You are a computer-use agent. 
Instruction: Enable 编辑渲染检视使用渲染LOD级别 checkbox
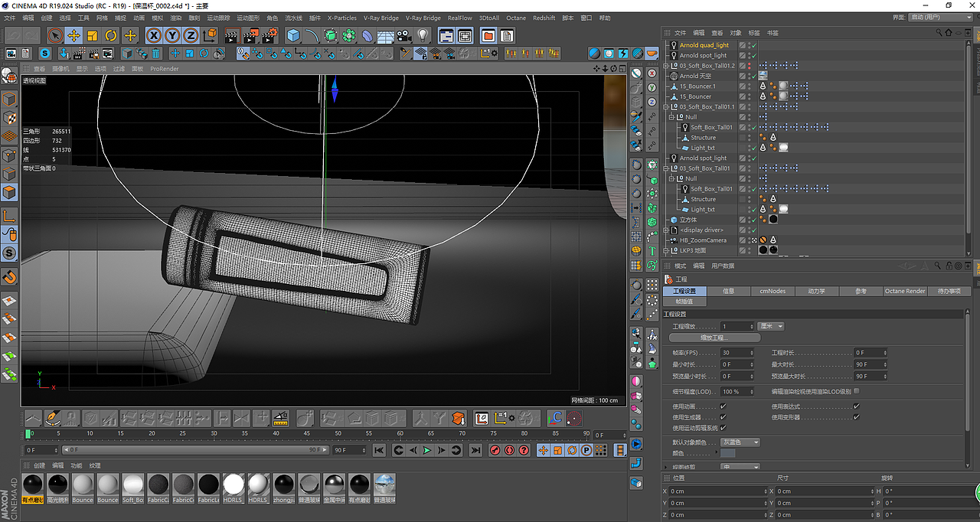click(856, 391)
